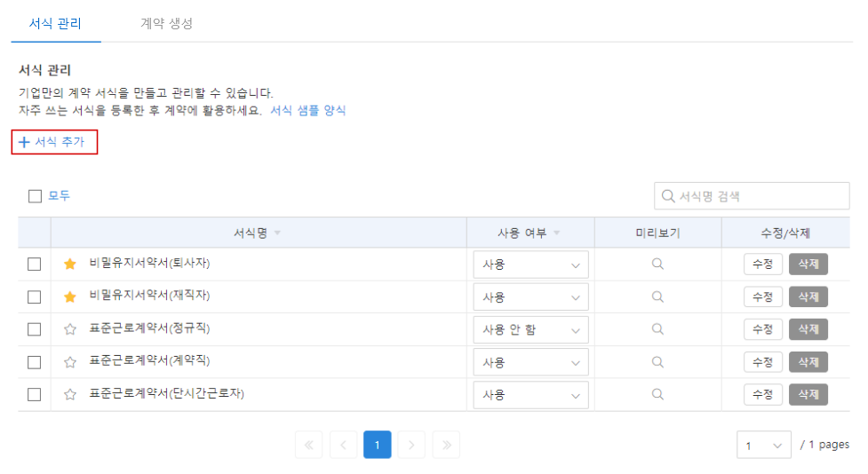Star the 표준근로계약서(계약직) form
868x474 pixels.
point(70,362)
